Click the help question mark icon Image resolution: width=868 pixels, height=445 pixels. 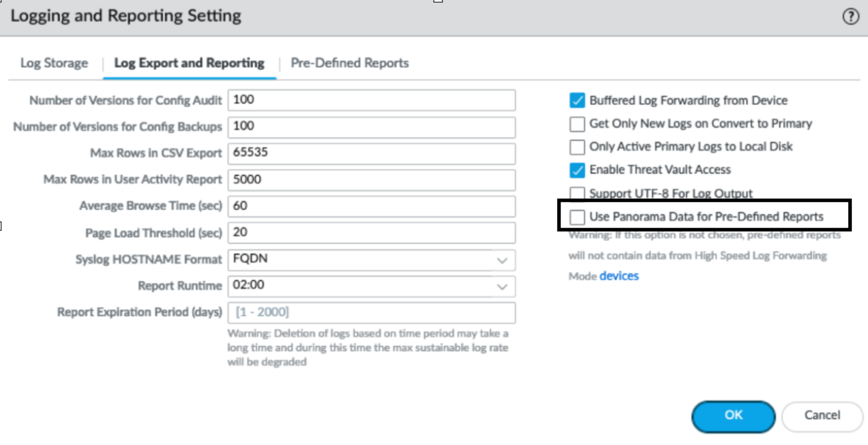tap(850, 17)
